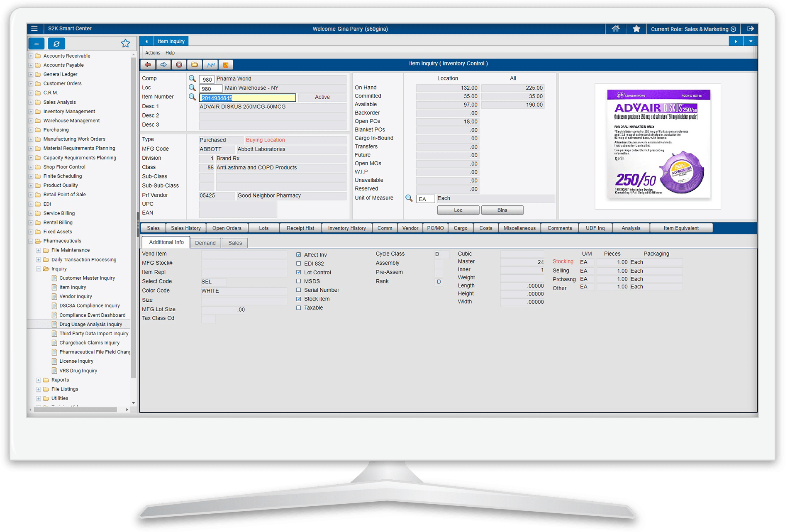Click the Bins button
This screenshot has height=532, width=785.
pyautogui.click(x=502, y=210)
